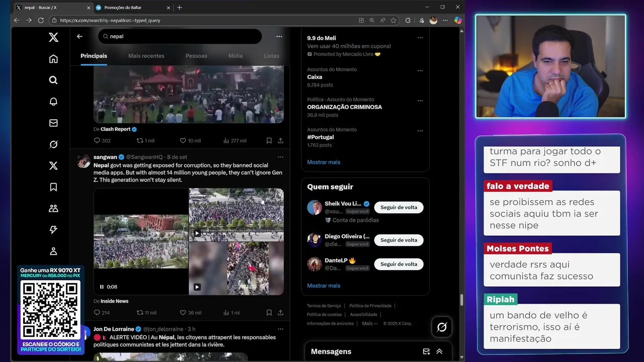Open more options for Caixa trend
Screen dimensions: 644x362
420,70
